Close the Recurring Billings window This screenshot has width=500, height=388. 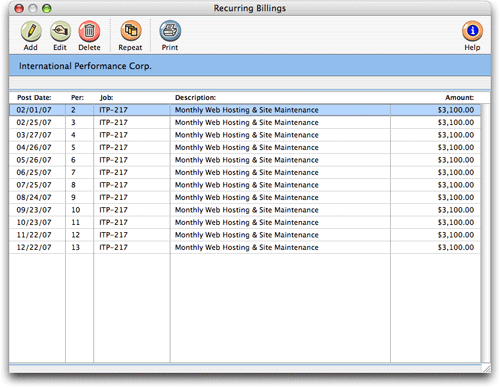point(19,8)
